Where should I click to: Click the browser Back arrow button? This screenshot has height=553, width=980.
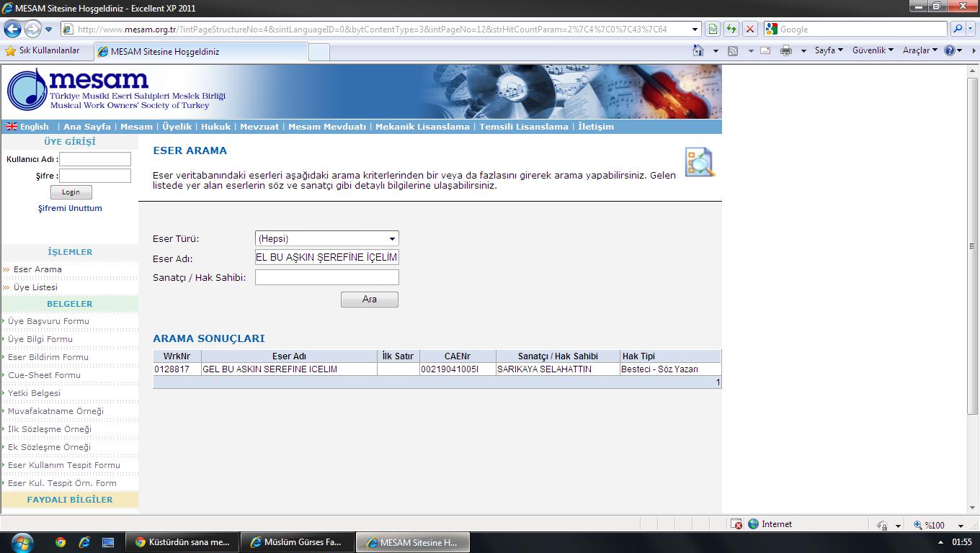pyautogui.click(x=13, y=29)
